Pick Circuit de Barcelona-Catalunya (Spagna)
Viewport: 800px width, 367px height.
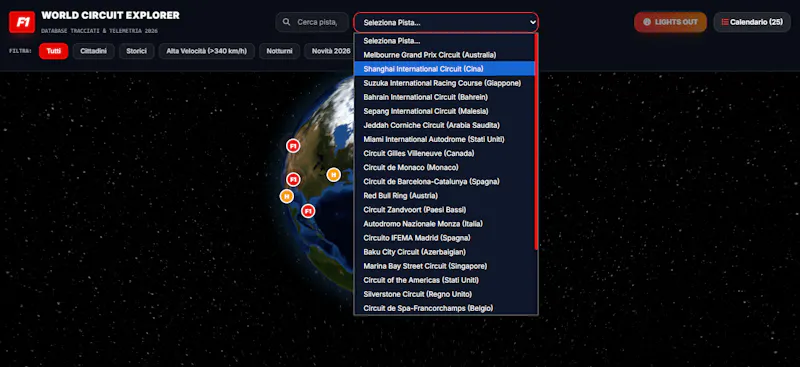pos(444,181)
